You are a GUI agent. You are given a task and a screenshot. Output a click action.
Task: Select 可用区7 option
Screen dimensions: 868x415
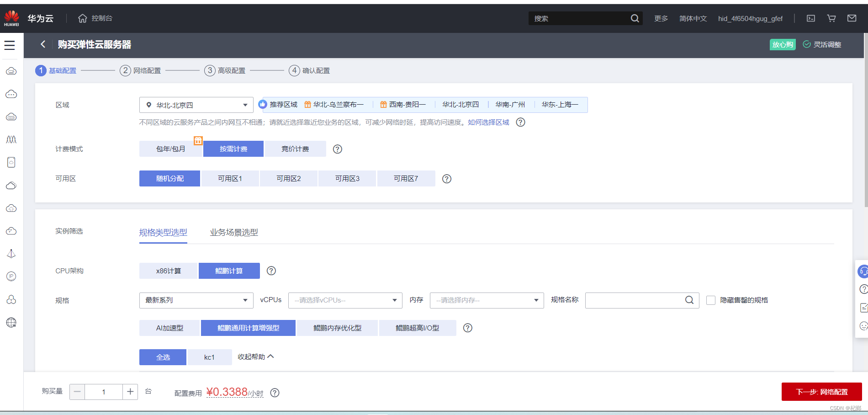(406, 179)
